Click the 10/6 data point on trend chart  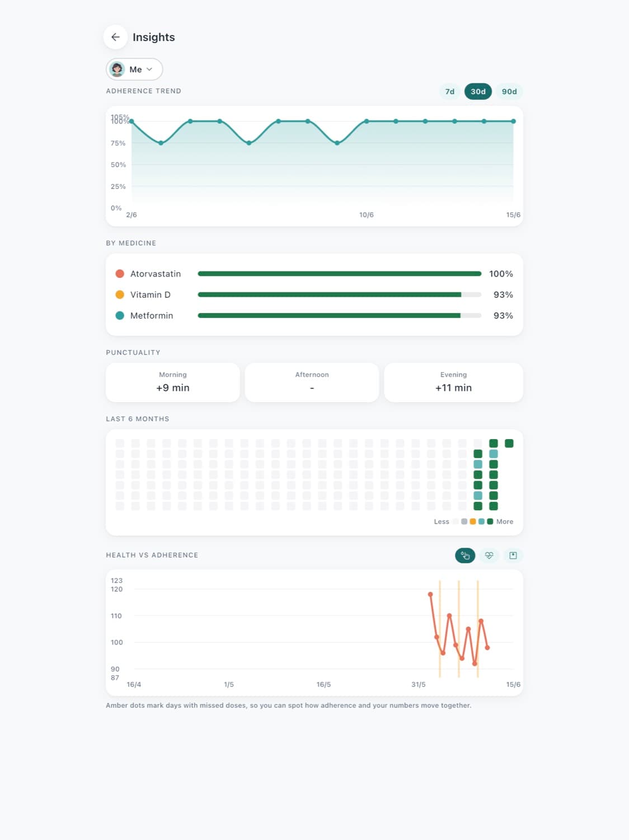coord(367,121)
